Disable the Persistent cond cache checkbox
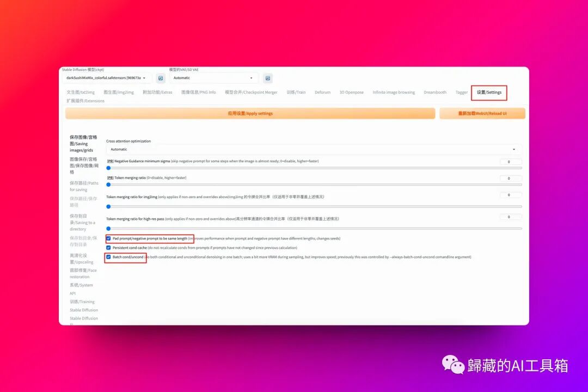 [108, 248]
